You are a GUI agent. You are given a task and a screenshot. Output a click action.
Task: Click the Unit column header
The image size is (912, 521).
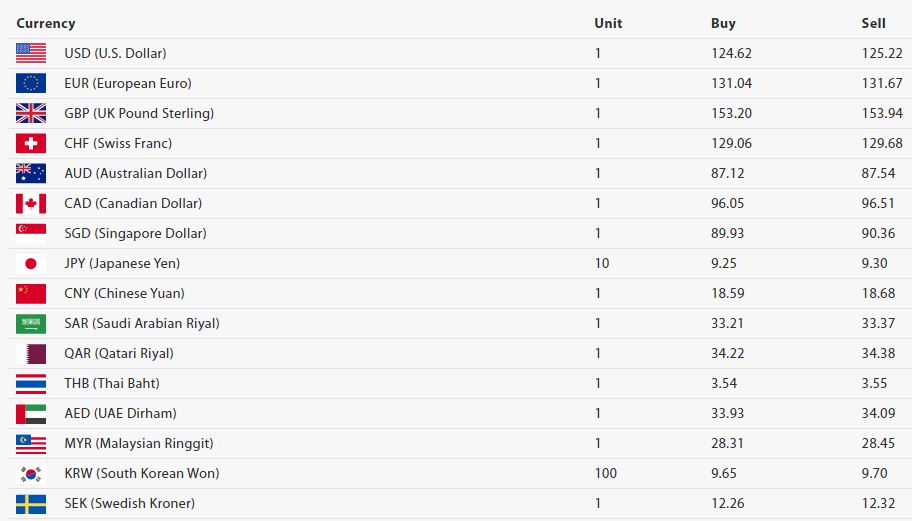608,23
